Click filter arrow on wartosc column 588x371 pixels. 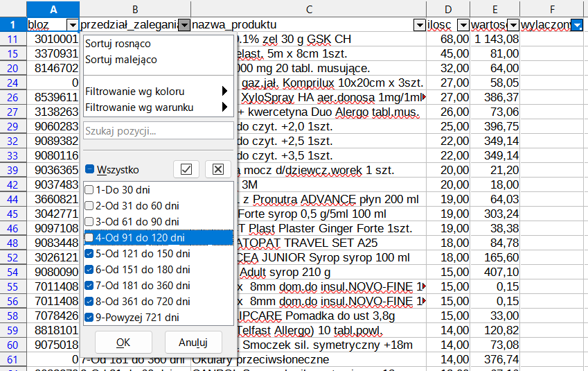(513, 26)
